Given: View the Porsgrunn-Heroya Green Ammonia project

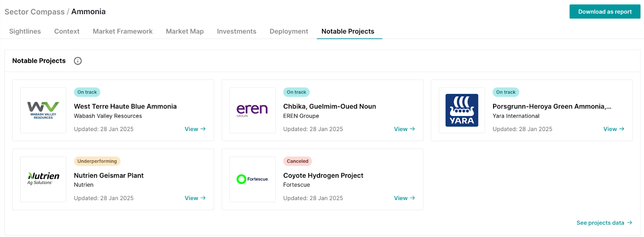Looking at the screenshot, I should coord(614,129).
